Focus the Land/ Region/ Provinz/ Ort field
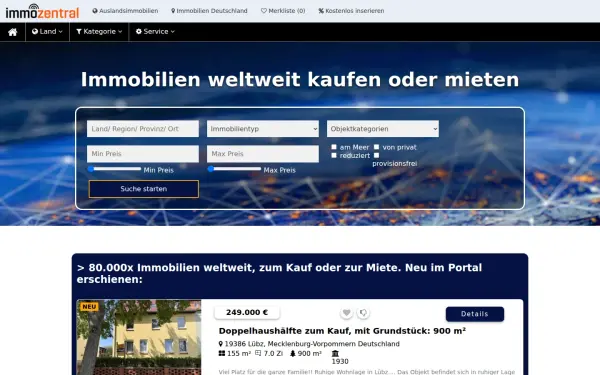Screen dimensions: 600x375 (x=143, y=129)
